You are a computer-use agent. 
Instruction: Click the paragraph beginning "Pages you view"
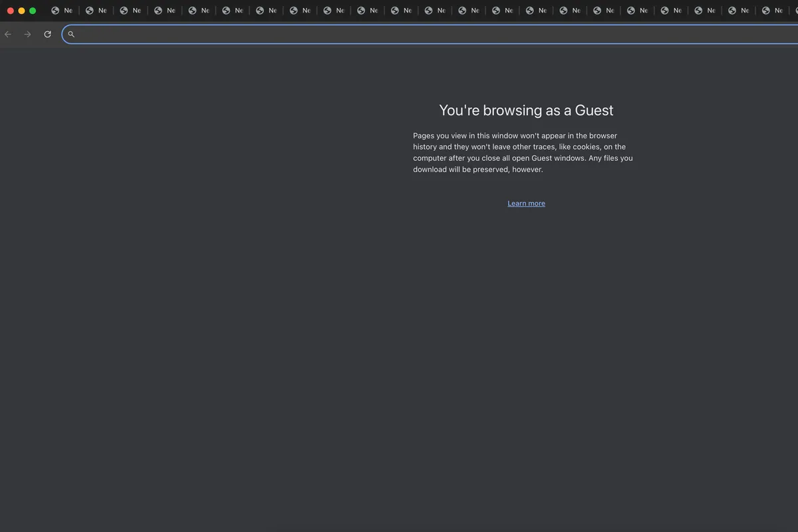point(523,152)
